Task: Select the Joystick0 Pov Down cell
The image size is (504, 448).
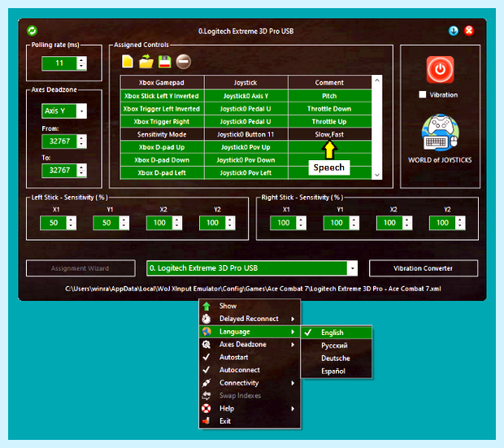Action: (x=245, y=160)
